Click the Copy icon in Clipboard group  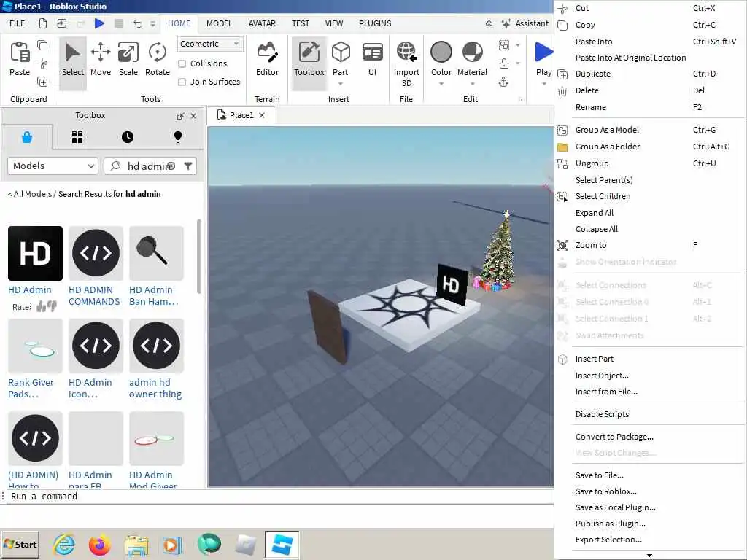(x=42, y=45)
